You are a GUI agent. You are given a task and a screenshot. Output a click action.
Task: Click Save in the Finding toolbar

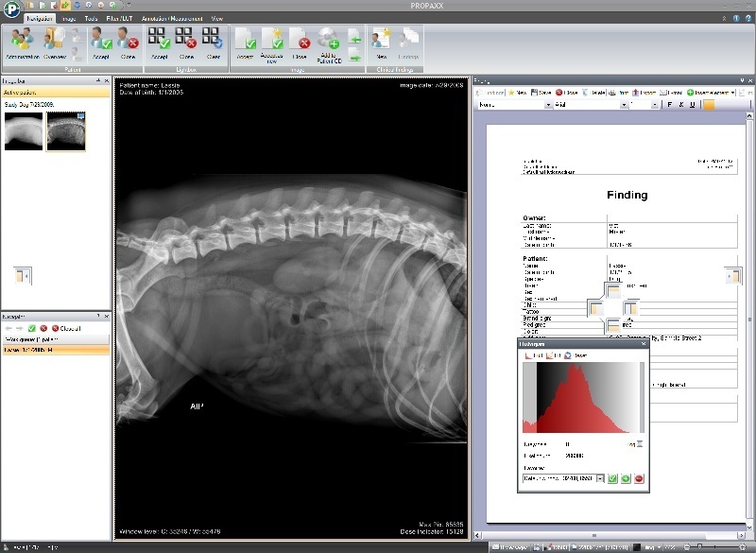pyautogui.click(x=541, y=93)
